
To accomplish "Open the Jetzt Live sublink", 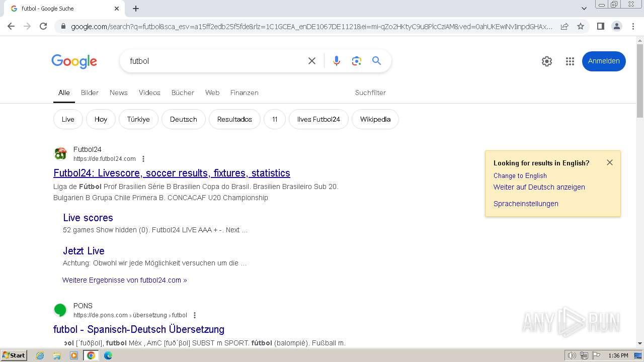I will (x=84, y=251).
